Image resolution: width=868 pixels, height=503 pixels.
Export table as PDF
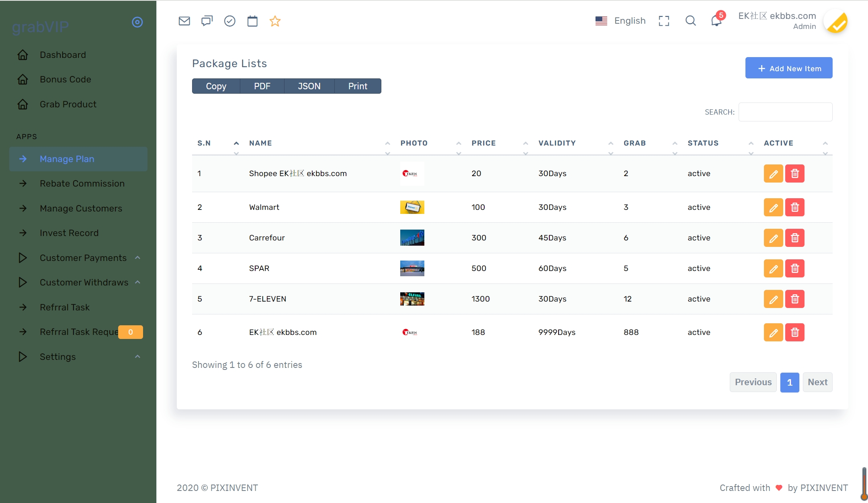pos(262,86)
